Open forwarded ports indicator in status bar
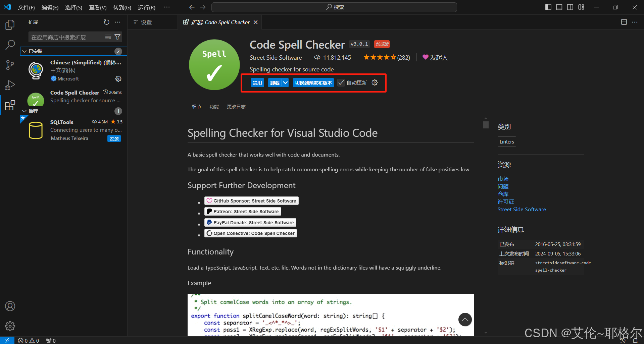The image size is (644, 344). [x=51, y=341]
